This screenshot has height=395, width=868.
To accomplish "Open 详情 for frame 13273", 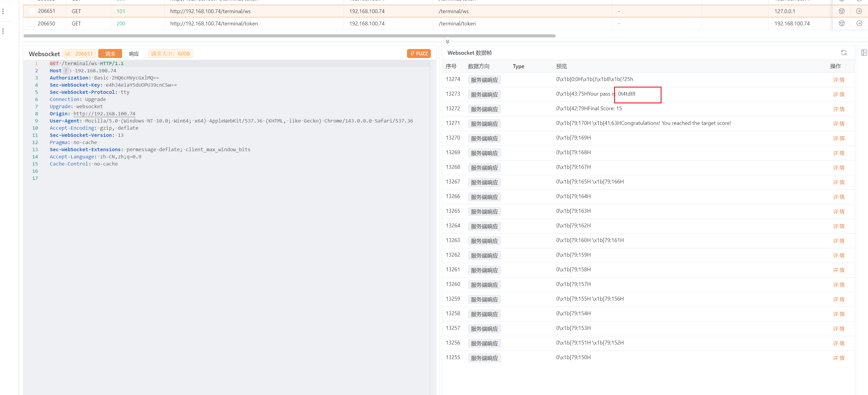I will click(838, 94).
